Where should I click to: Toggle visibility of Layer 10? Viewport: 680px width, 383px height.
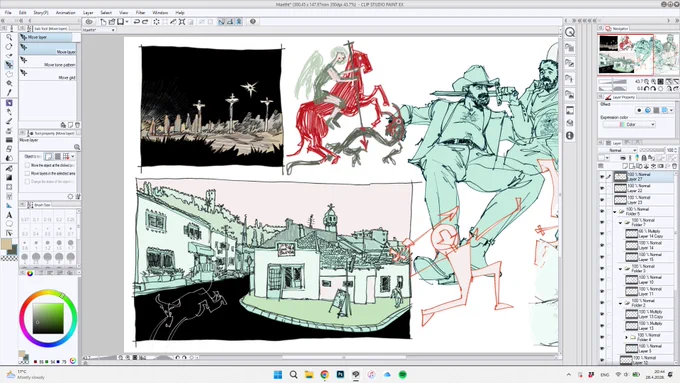click(602, 280)
